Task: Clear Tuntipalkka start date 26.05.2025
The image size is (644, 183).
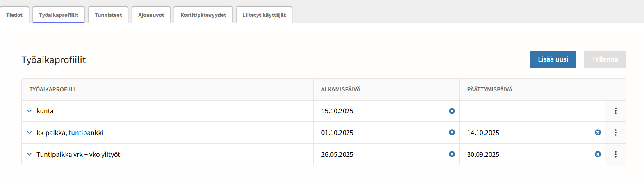Action: point(452,154)
